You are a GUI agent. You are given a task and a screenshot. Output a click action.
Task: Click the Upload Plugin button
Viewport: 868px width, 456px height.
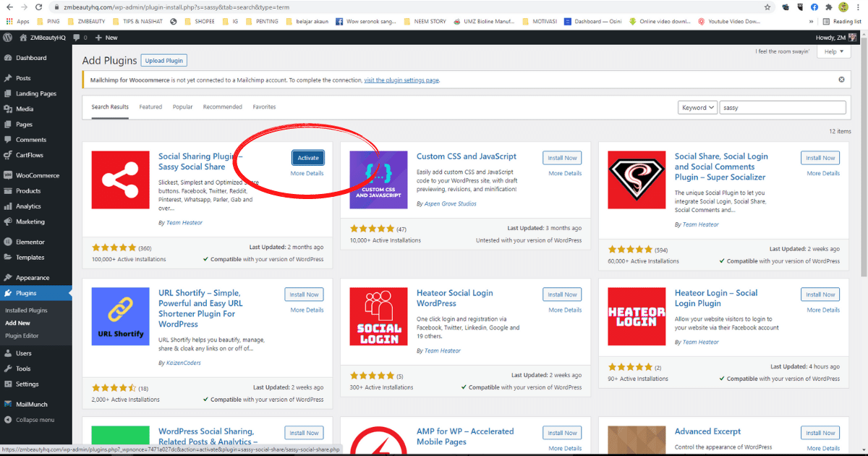pyautogui.click(x=164, y=60)
